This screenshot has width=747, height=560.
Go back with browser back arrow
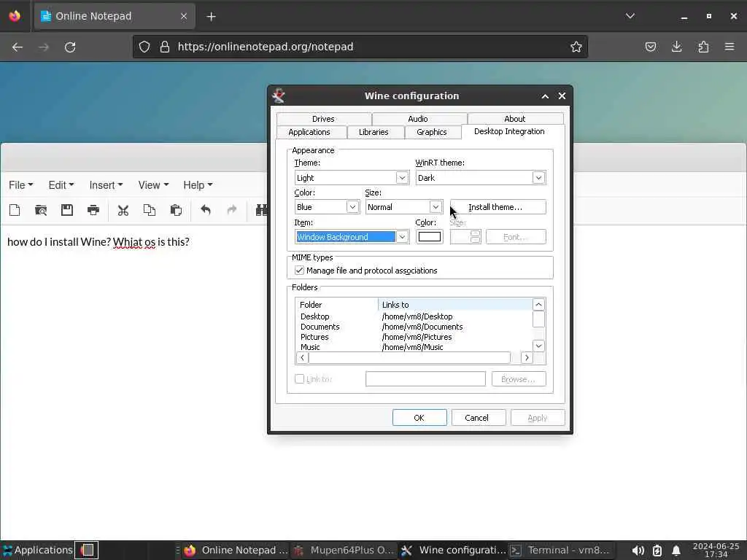(18, 47)
